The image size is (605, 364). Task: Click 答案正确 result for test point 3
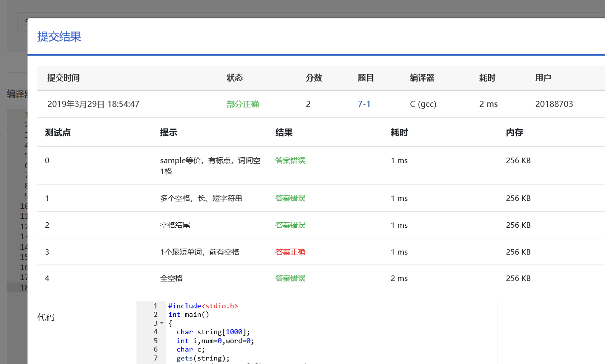(x=290, y=252)
